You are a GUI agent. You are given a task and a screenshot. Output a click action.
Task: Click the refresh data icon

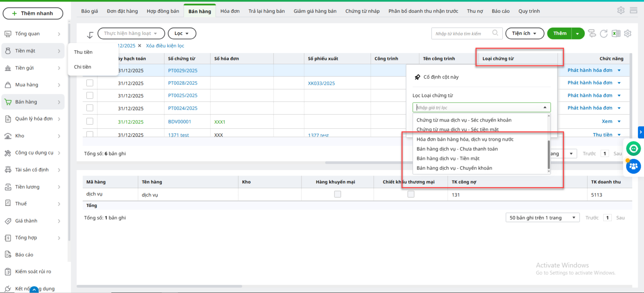(604, 34)
